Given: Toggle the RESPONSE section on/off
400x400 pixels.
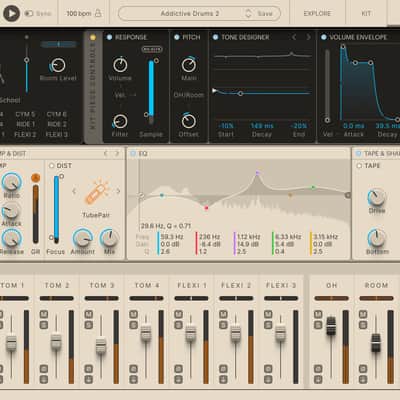Looking at the screenshot, I should (x=109, y=37).
